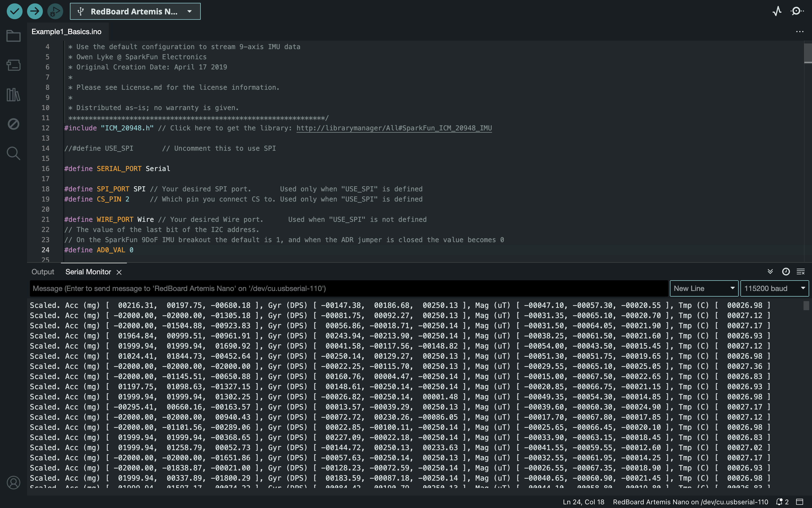Viewport: 812px width, 508px height.
Task: Open the Serial Monitor magnifier icon
Action: 797,11
